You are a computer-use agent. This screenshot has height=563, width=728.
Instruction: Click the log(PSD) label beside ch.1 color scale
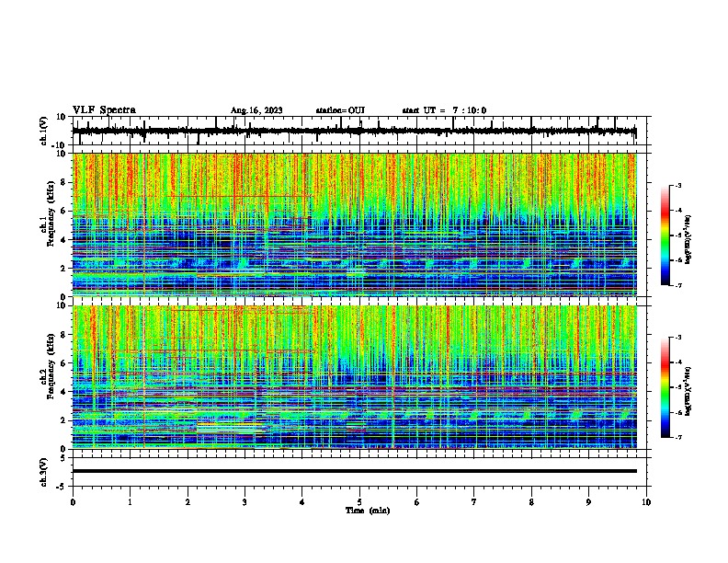coord(688,239)
